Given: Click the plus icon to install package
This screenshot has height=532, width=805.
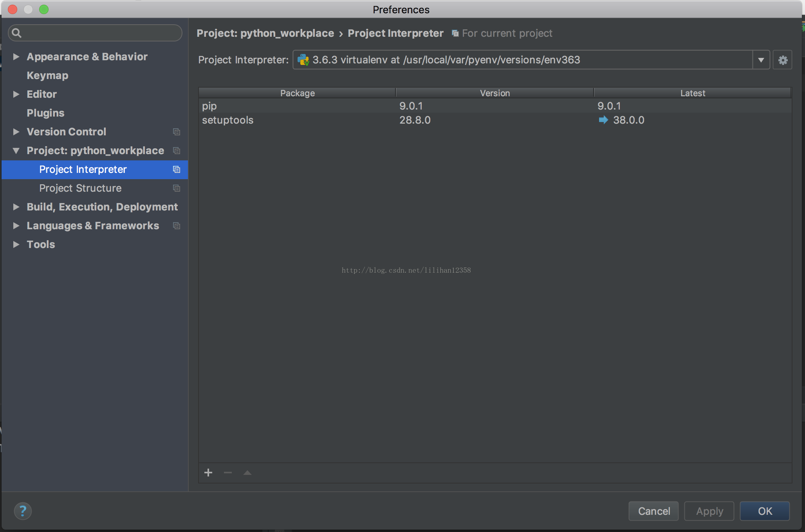Looking at the screenshot, I should pyautogui.click(x=208, y=473).
